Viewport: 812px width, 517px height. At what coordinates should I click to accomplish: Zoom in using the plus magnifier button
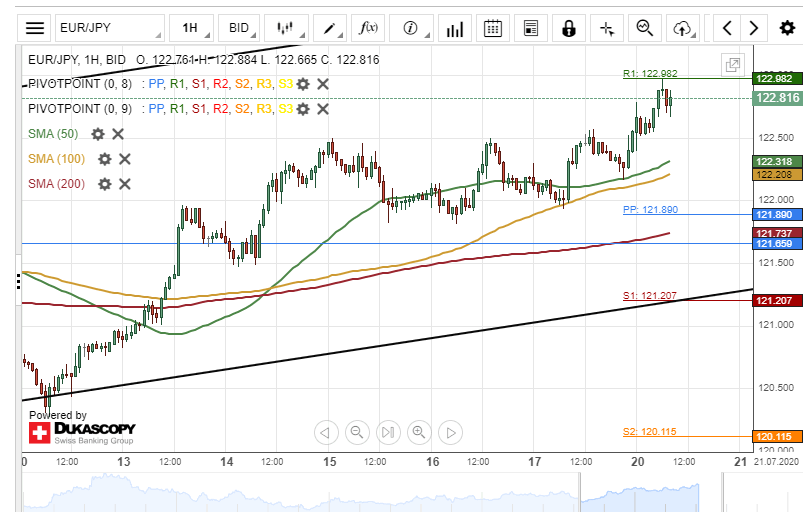(x=419, y=432)
